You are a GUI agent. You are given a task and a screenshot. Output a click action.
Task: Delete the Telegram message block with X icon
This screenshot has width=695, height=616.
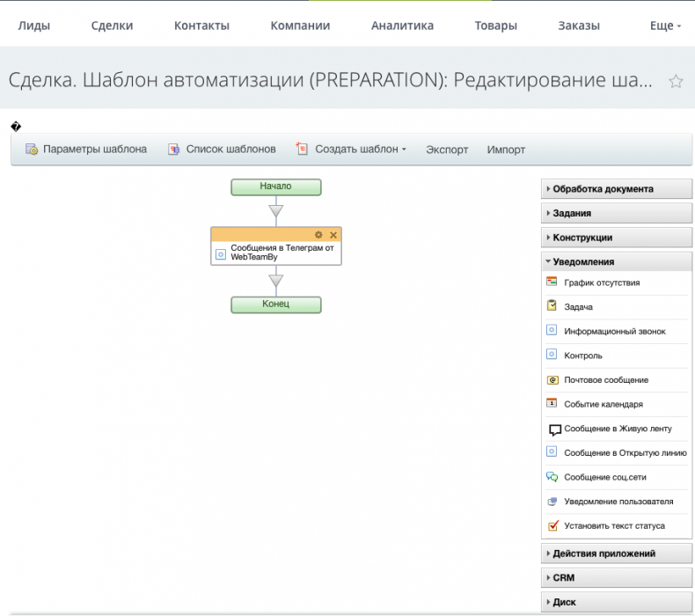coord(333,235)
